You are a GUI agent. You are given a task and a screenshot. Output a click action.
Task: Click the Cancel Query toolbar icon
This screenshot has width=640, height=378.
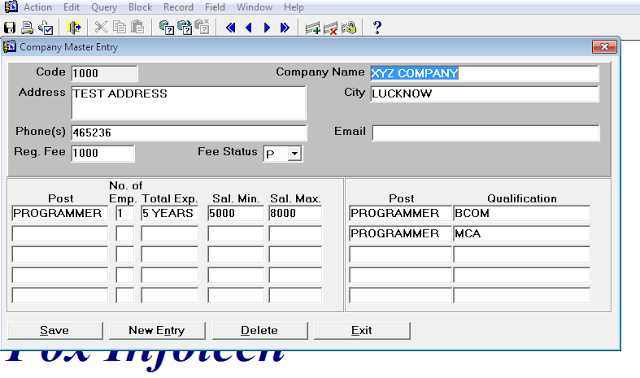202,27
